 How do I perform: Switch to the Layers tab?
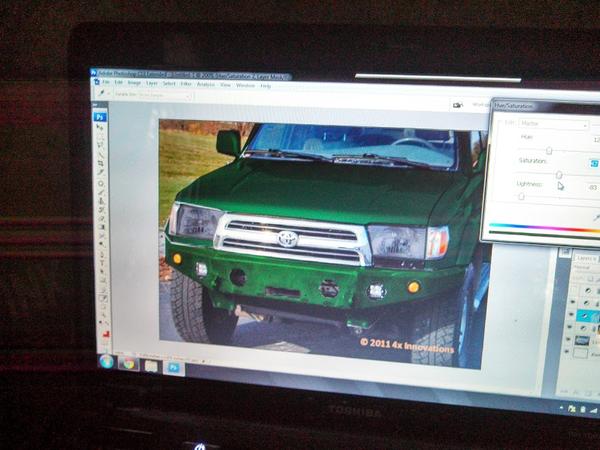(586, 258)
